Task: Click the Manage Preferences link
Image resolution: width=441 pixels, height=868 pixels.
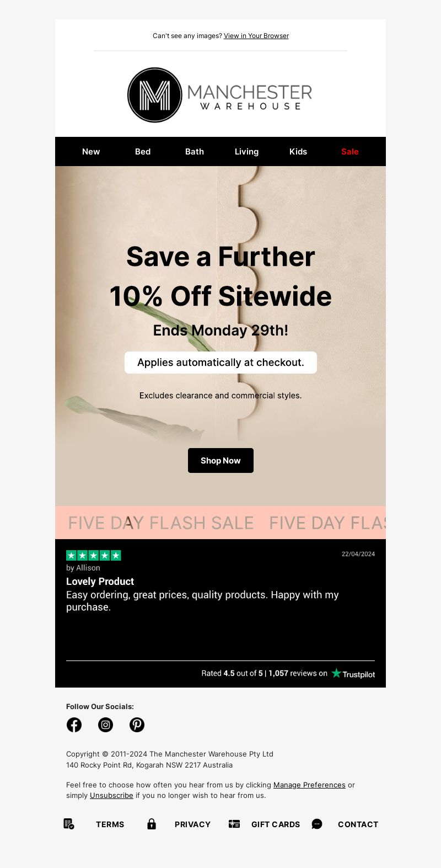Action: pos(309,785)
